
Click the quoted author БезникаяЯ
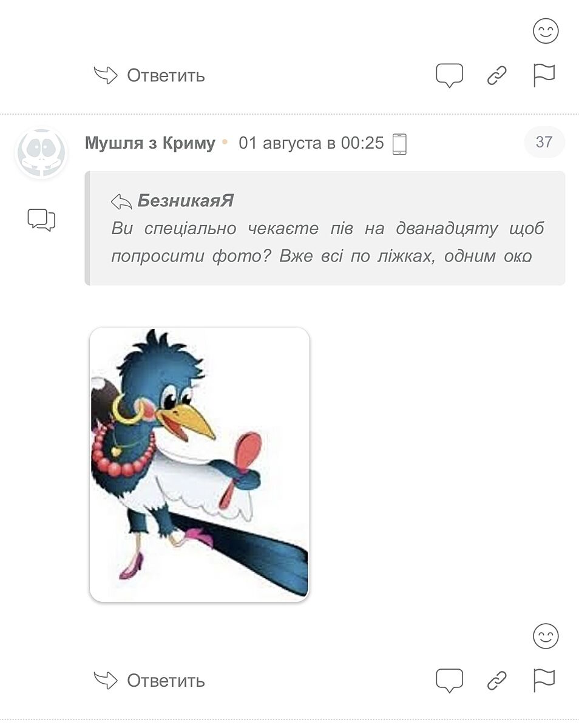(185, 201)
